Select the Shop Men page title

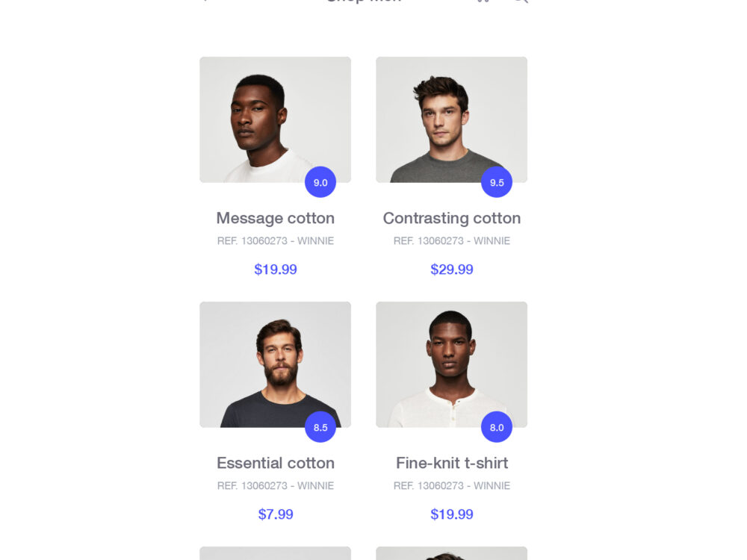[364, 1]
